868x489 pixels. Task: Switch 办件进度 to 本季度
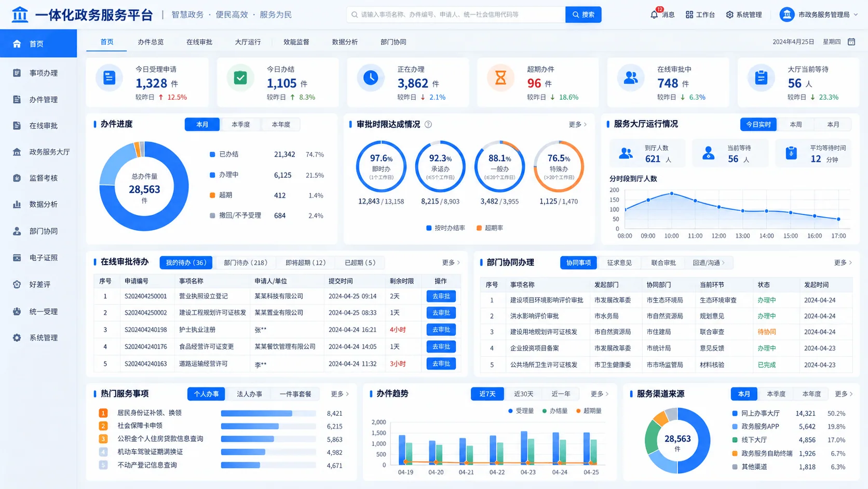coord(240,125)
